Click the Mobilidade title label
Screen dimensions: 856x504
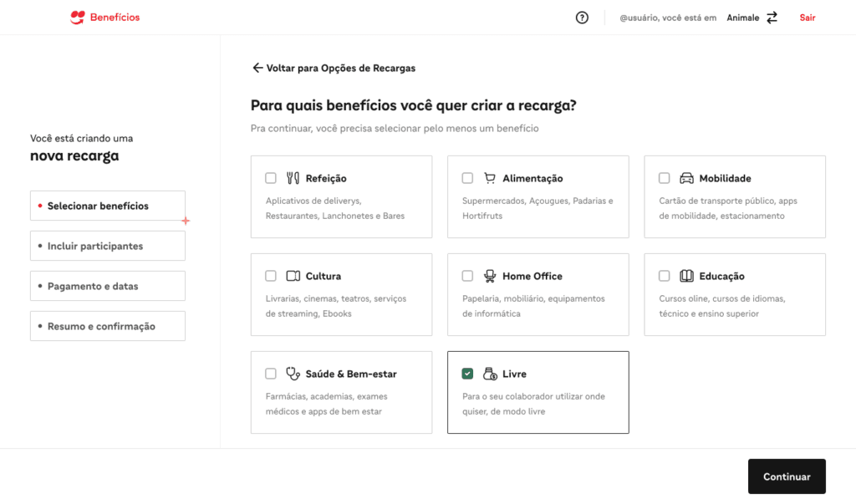[725, 178]
